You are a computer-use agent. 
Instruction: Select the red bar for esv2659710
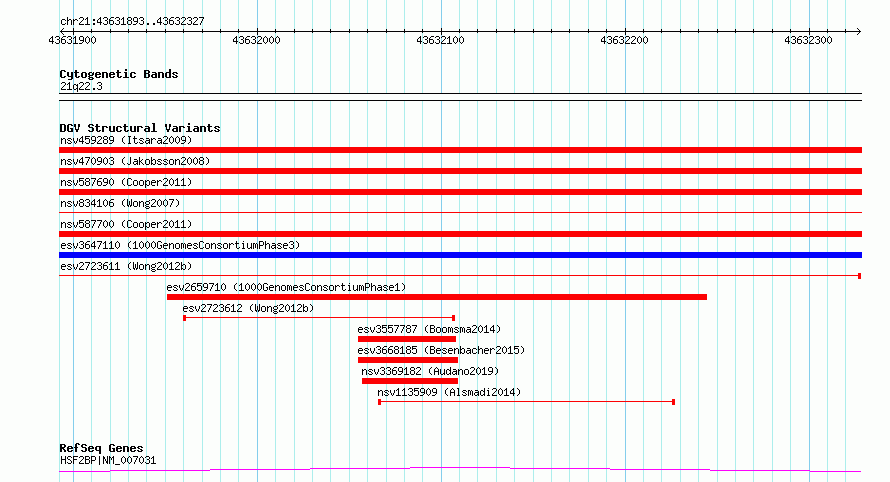(x=436, y=297)
